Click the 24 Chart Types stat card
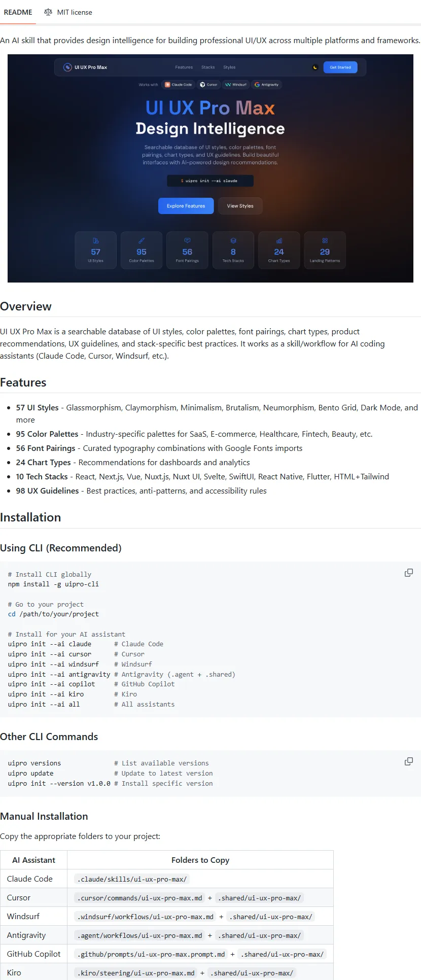The image size is (421, 980). [279, 251]
